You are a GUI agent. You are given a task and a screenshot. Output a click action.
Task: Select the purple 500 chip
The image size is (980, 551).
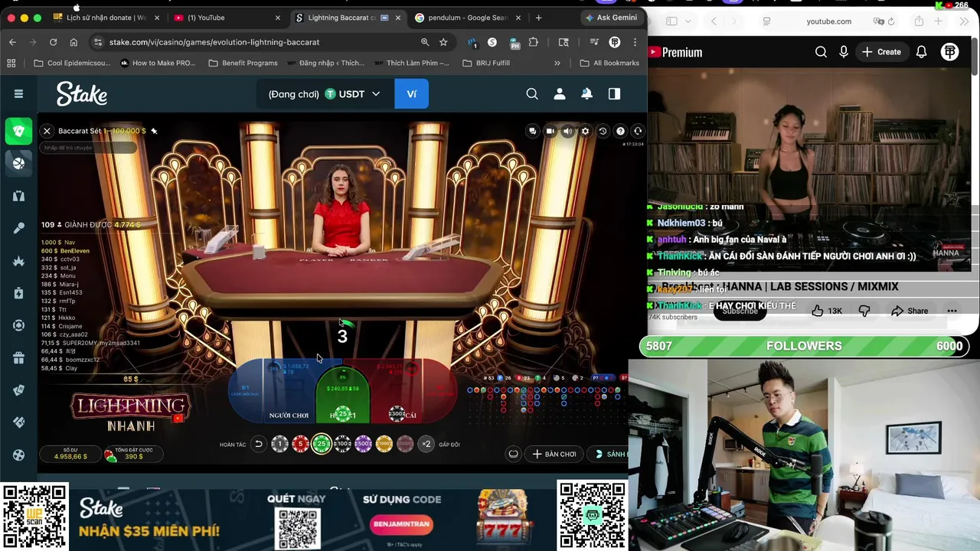pos(363,444)
